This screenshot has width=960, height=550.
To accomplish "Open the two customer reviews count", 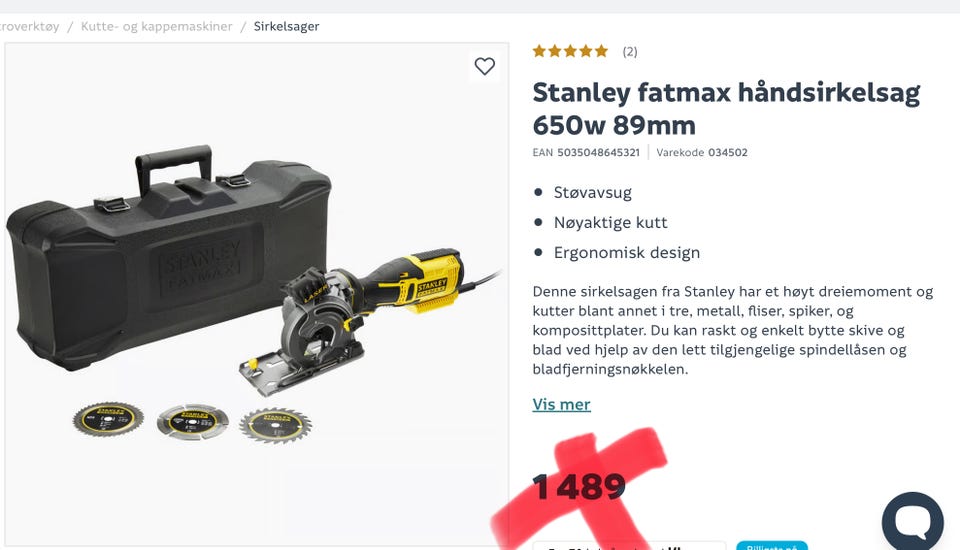I will point(630,51).
